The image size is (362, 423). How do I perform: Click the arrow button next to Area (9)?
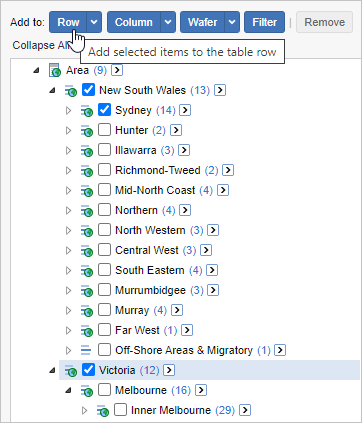coord(117,70)
